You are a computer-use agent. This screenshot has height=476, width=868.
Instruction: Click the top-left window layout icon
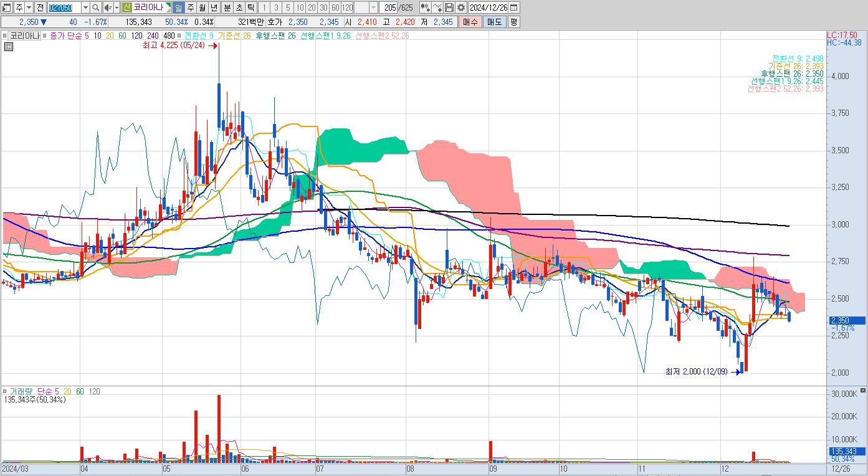click(x=7, y=7)
